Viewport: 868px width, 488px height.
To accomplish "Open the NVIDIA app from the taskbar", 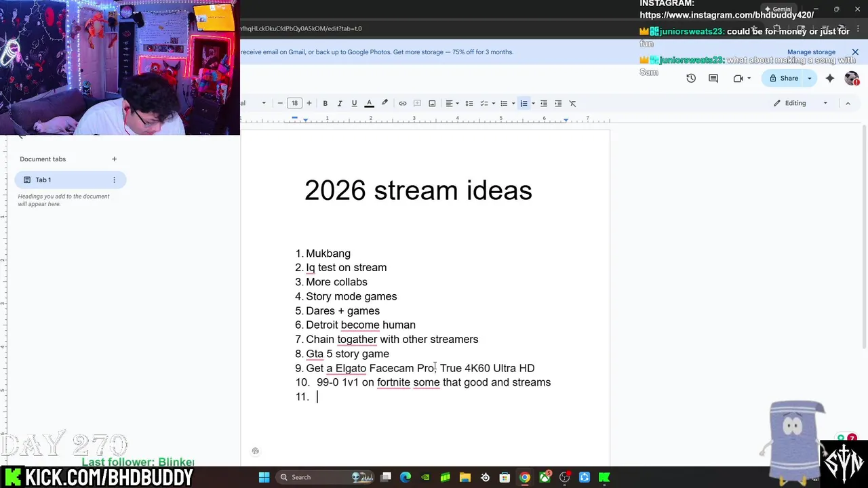I will 425,477.
